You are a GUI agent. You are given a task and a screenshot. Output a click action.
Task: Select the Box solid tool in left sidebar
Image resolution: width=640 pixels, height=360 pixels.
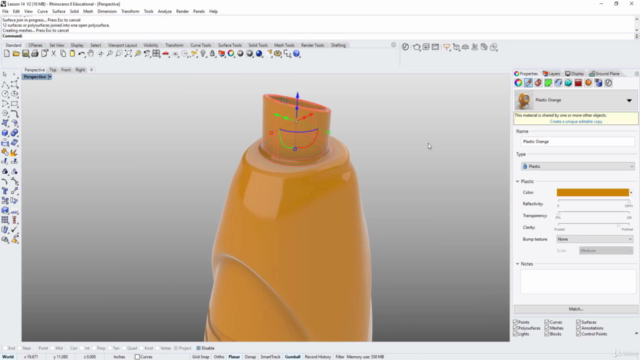point(5,133)
